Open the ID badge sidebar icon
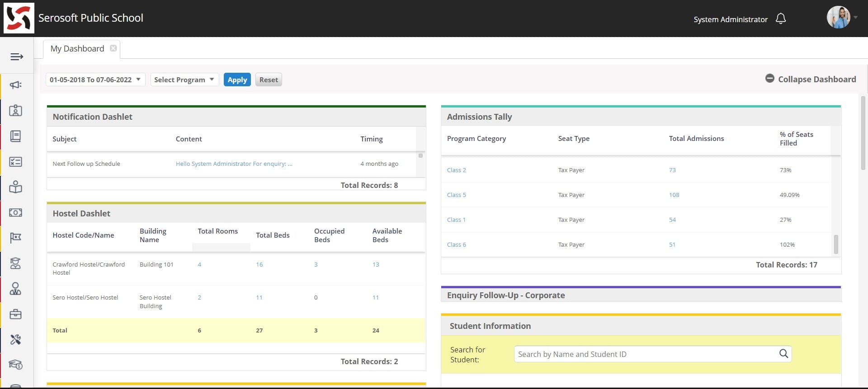The width and height of the screenshot is (868, 389). [16, 111]
